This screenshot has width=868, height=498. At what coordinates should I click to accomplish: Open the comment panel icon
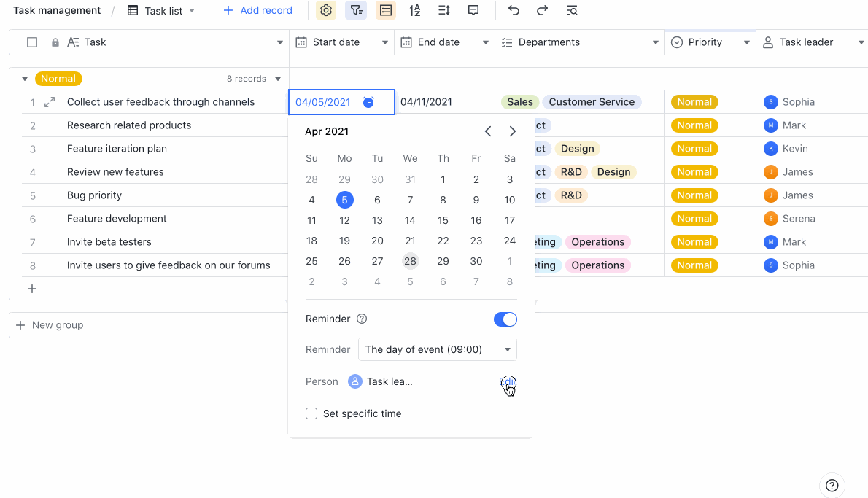click(474, 10)
